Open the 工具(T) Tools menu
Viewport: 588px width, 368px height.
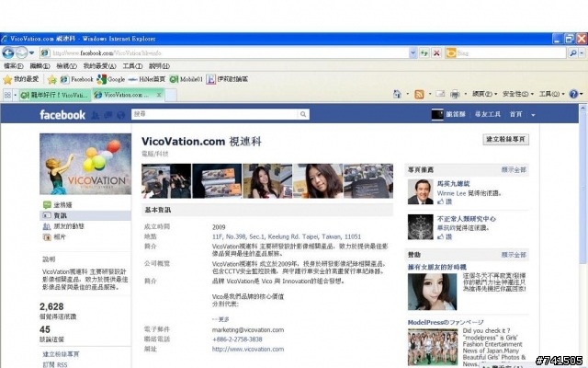pos(132,66)
